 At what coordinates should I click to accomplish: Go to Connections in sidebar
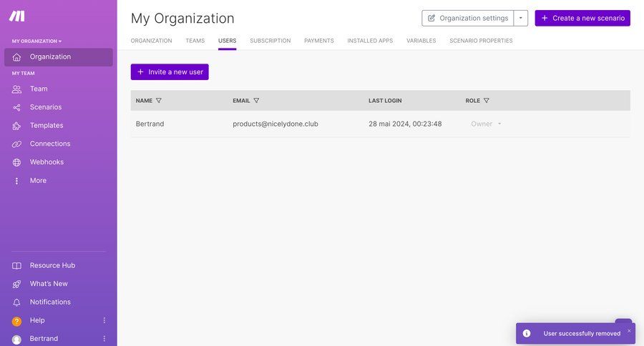(50, 144)
